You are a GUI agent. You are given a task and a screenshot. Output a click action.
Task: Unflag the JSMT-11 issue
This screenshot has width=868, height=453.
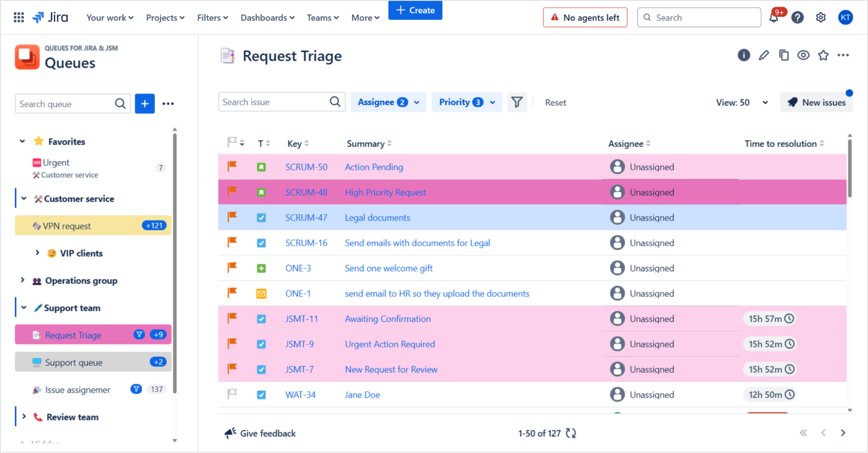pos(232,318)
